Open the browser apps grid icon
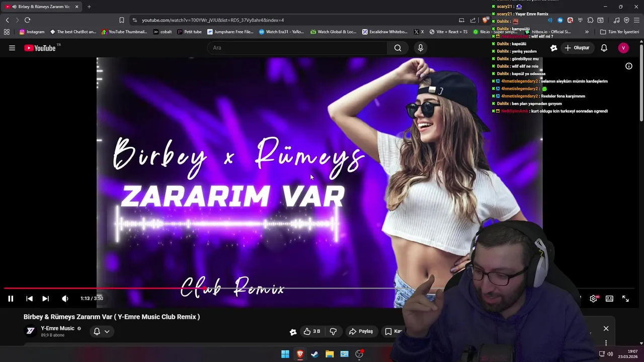 pos(7,32)
